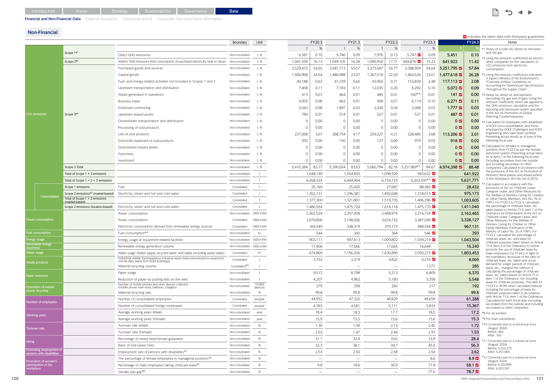Open Disclosure and IR section
The image size is (555, 392).
138,19
